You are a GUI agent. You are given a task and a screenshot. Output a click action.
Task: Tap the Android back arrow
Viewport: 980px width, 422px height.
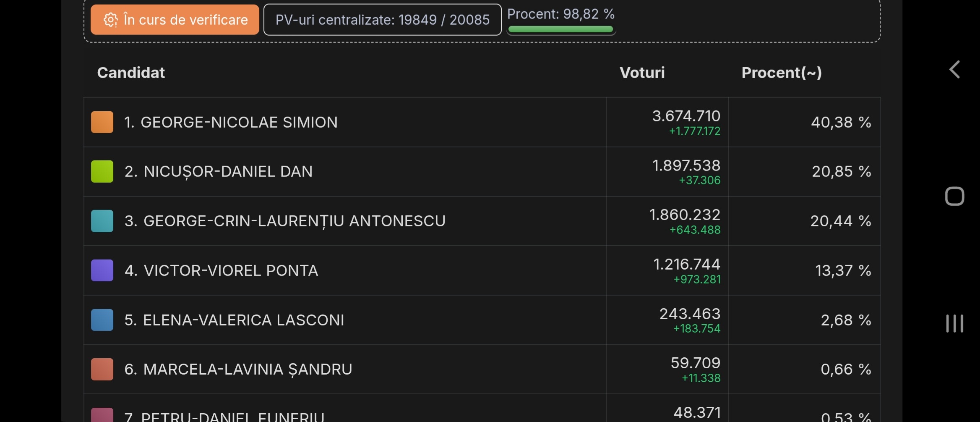tap(954, 70)
